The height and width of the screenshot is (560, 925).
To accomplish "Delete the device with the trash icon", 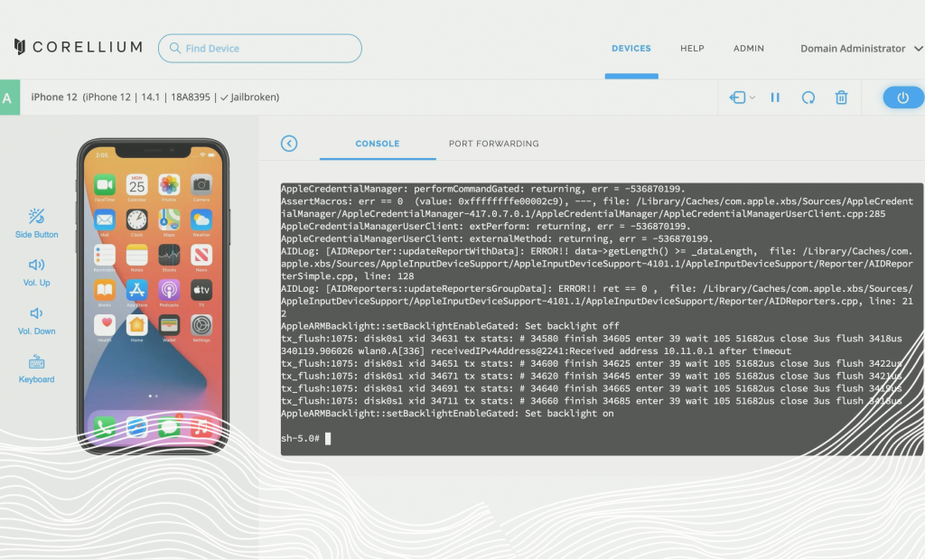I will tap(841, 98).
